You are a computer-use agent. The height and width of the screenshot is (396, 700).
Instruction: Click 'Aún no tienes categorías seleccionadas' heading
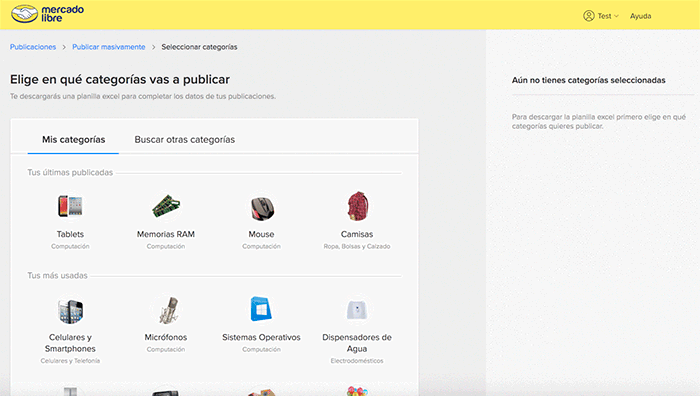(588, 80)
